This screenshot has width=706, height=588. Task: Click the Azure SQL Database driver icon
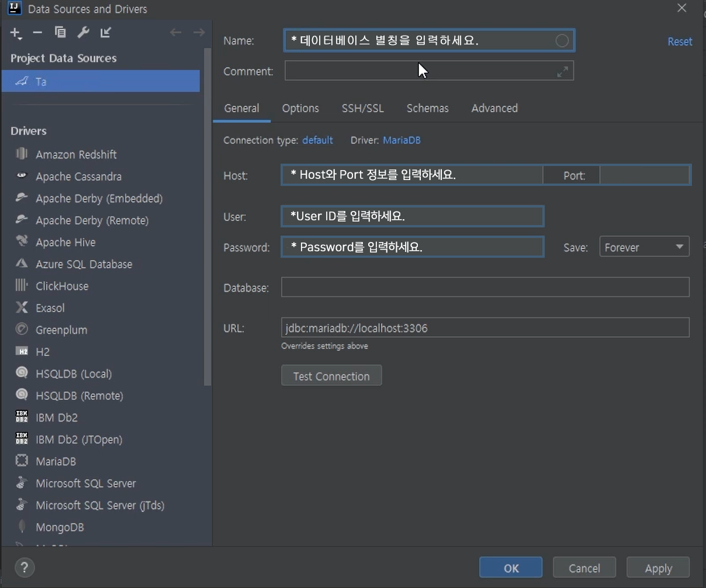22,264
